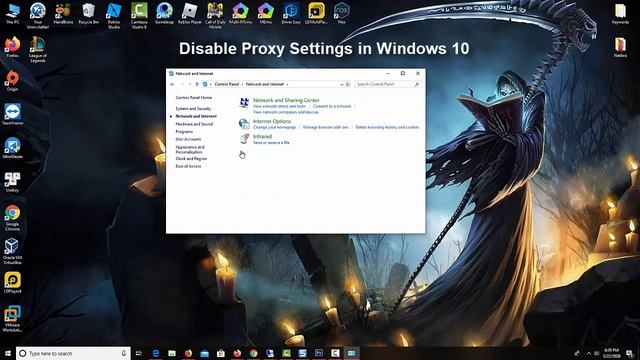The width and height of the screenshot is (640, 360).
Task: Open the recent locations dropdown arrow
Action: coord(190,84)
